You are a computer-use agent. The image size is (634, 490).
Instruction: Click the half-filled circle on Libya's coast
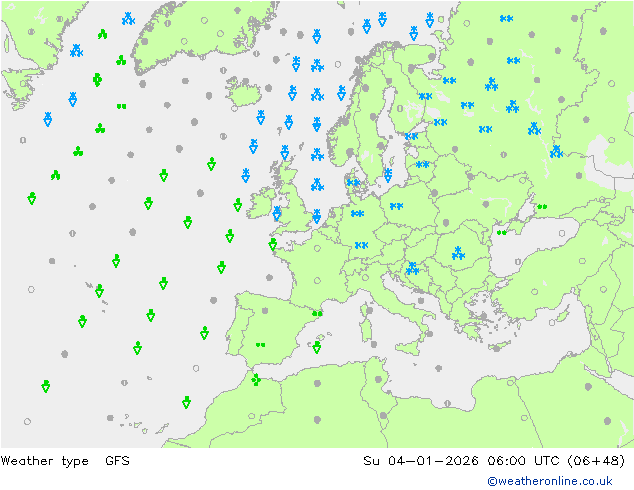pos(447,403)
